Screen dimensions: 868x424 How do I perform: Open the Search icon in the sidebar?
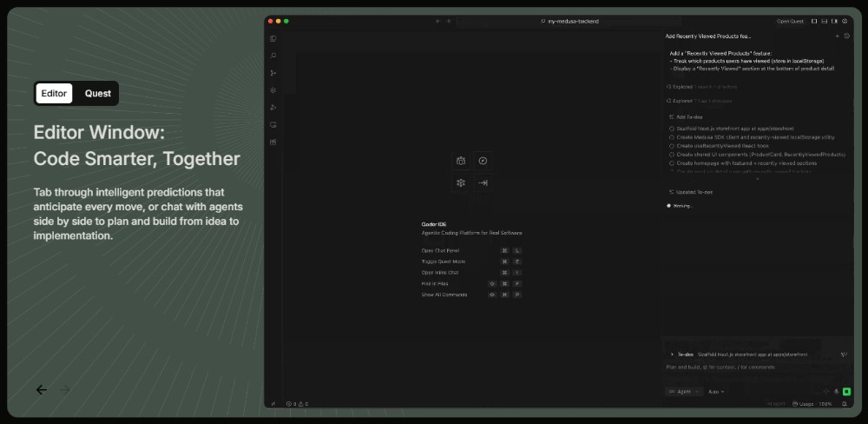point(273,56)
